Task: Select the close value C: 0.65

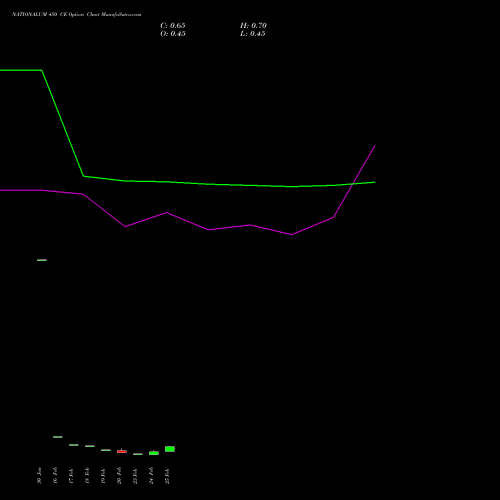Action: coord(173,26)
